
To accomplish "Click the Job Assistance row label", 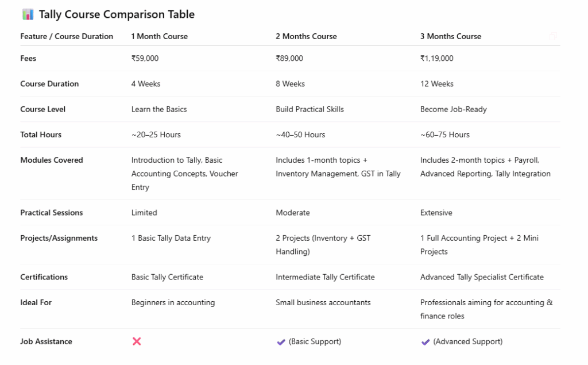I will (x=46, y=341).
